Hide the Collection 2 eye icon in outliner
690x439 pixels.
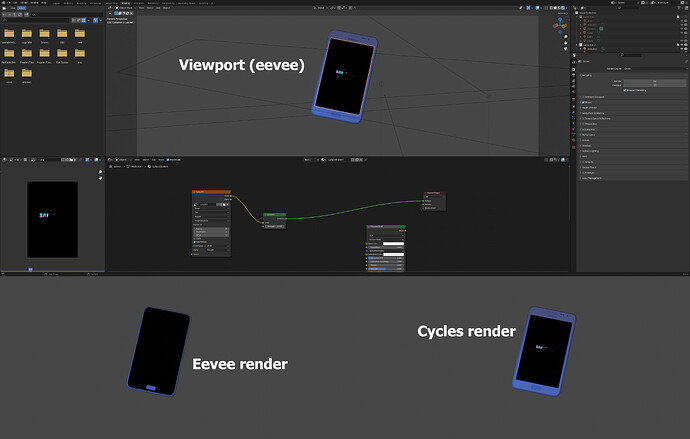click(x=682, y=45)
